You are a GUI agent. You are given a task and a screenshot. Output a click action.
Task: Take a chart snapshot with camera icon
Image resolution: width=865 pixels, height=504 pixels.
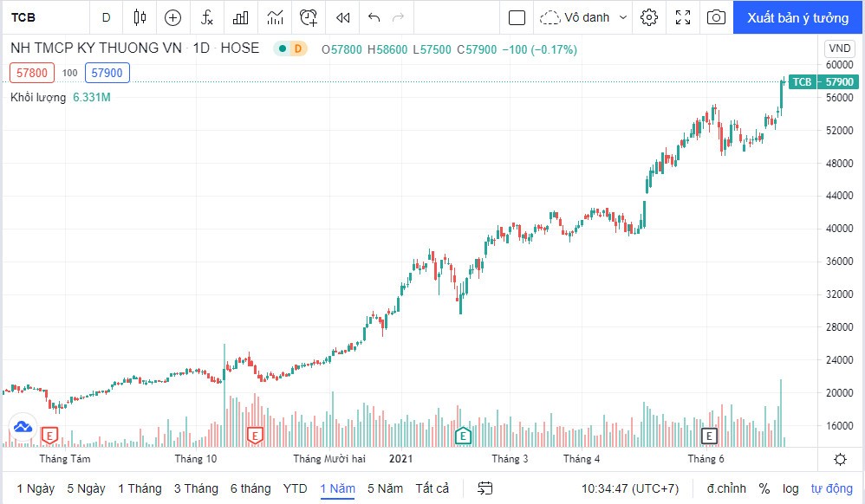click(x=716, y=17)
